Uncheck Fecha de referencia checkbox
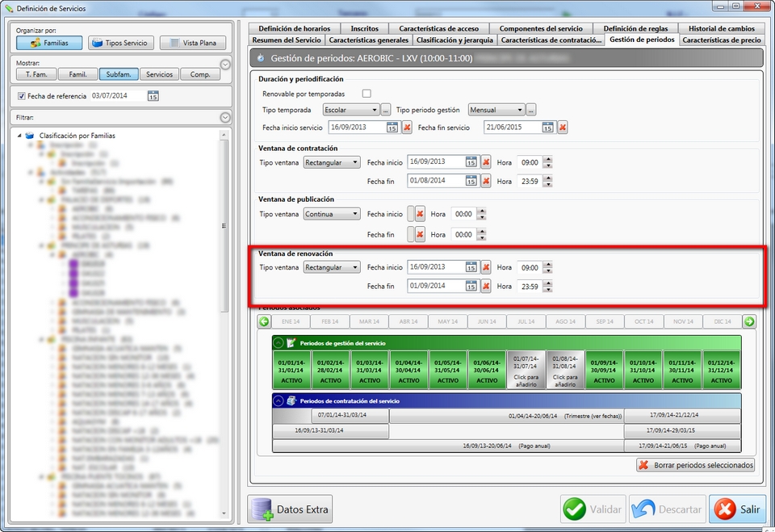 coord(21,96)
